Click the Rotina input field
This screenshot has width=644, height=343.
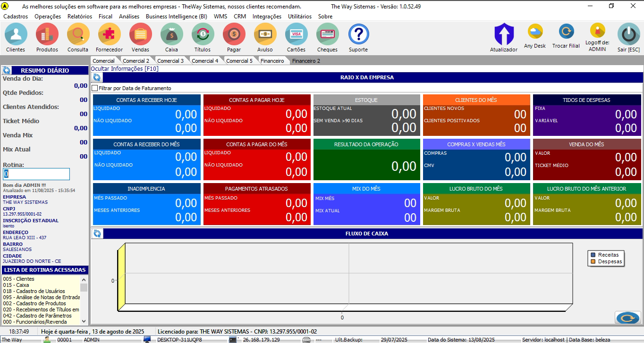click(36, 174)
